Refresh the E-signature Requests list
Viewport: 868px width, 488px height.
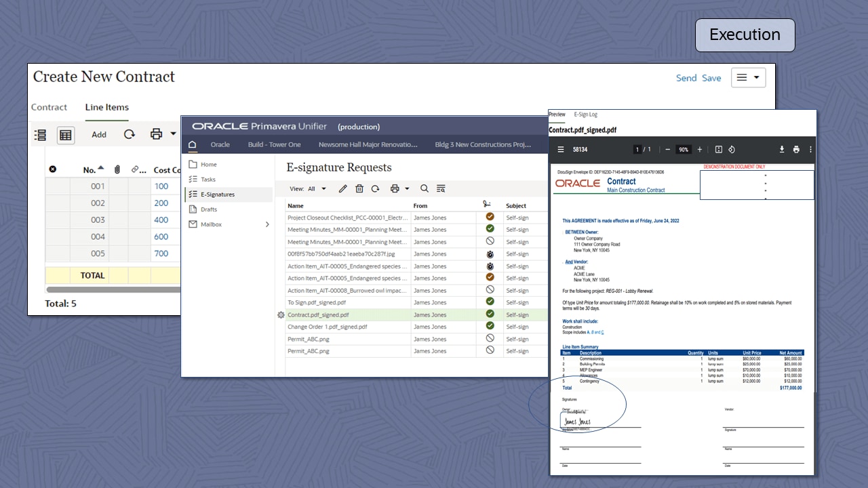375,188
